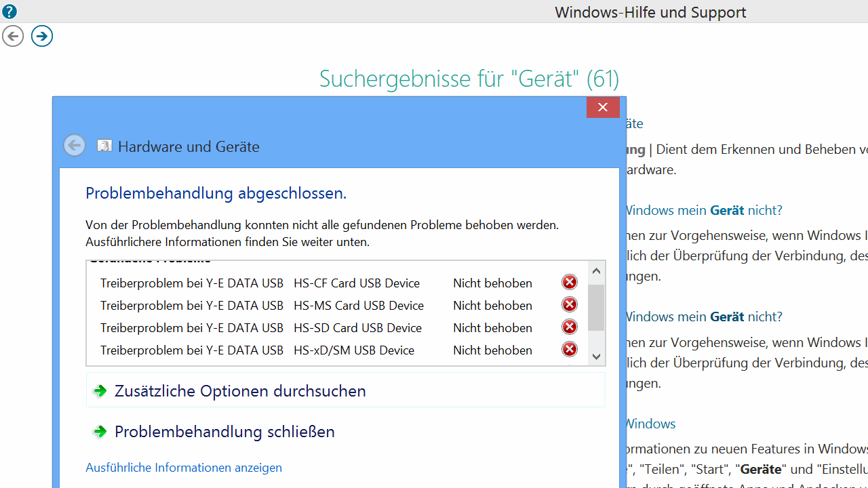Screen dimensions: 868x488
Task: Click the blue help question-mark icon
Action: 9,12
